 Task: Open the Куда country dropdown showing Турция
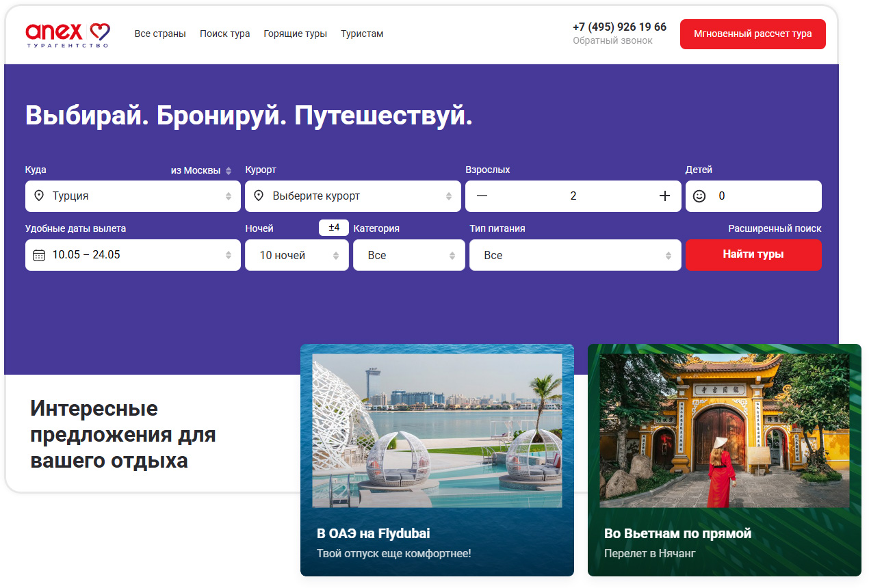[133, 196]
